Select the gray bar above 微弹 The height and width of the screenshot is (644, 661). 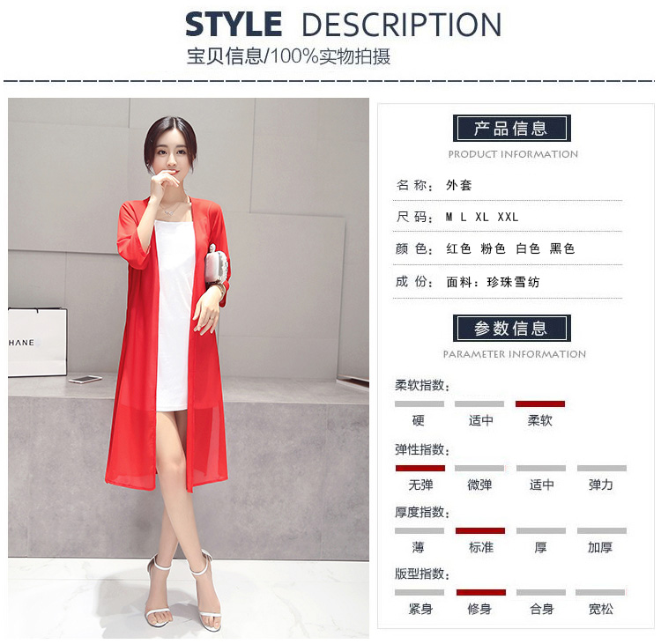[x=479, y=469]
